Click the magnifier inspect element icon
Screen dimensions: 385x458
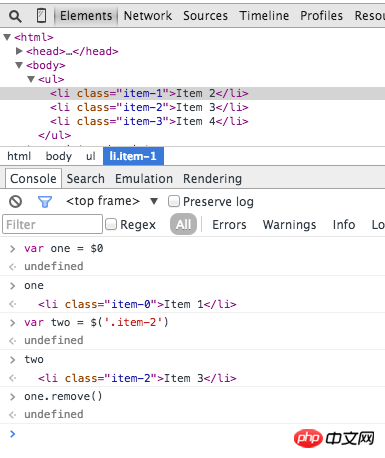pyautogui.click(x=15, y=16)
